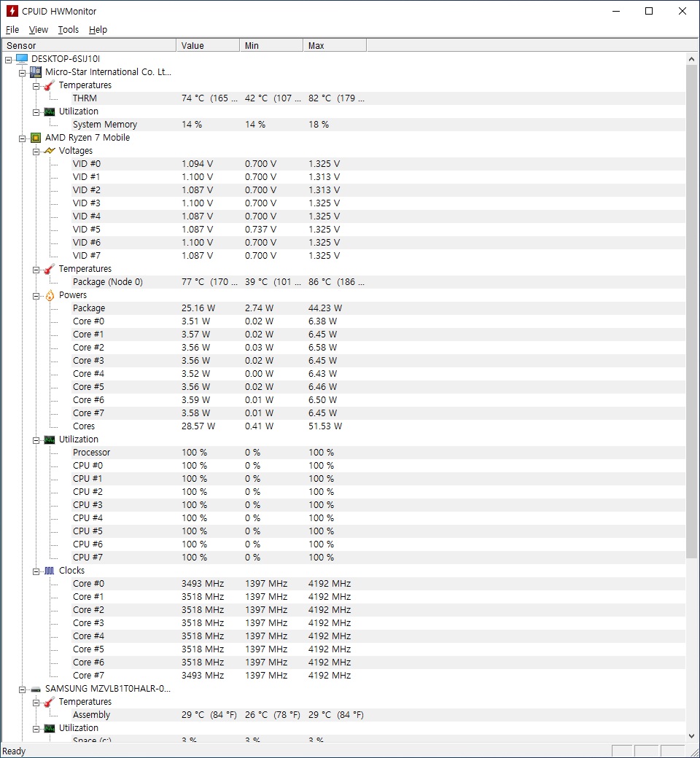Open the View menu
The image size is (700, 758).
(x=38, y=29)
